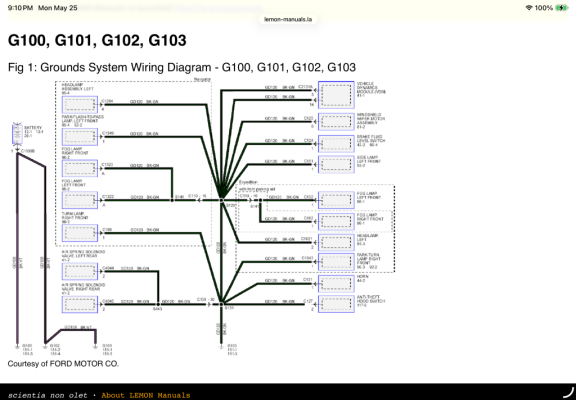Tap the G100 ground point at the diagram bottom
The height and width of the screenshot is (400, 576).
pyautogui.click(x=17, y=345)
